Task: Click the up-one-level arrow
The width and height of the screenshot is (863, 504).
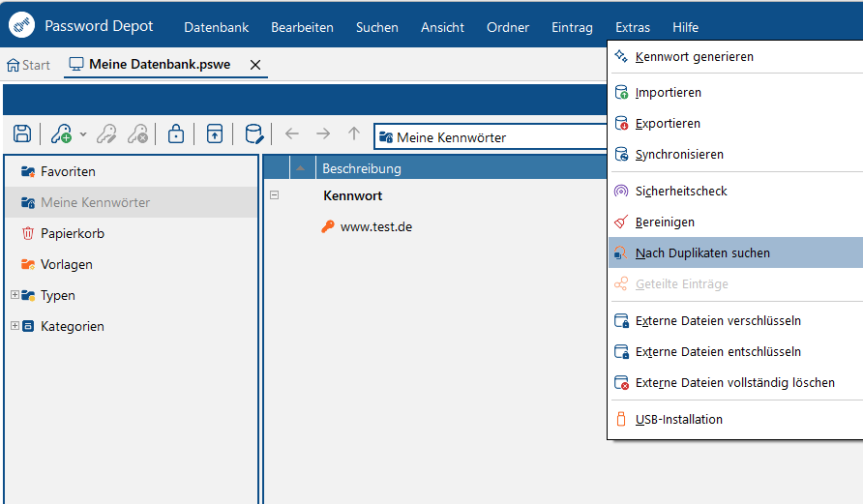Action: (x=354, y=133)
